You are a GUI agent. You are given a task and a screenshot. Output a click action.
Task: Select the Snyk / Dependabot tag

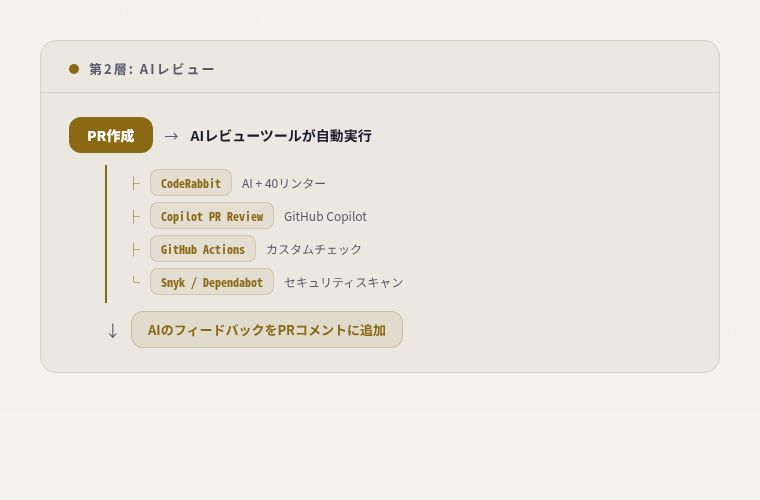pyautogui.click(x=212, y=281)
